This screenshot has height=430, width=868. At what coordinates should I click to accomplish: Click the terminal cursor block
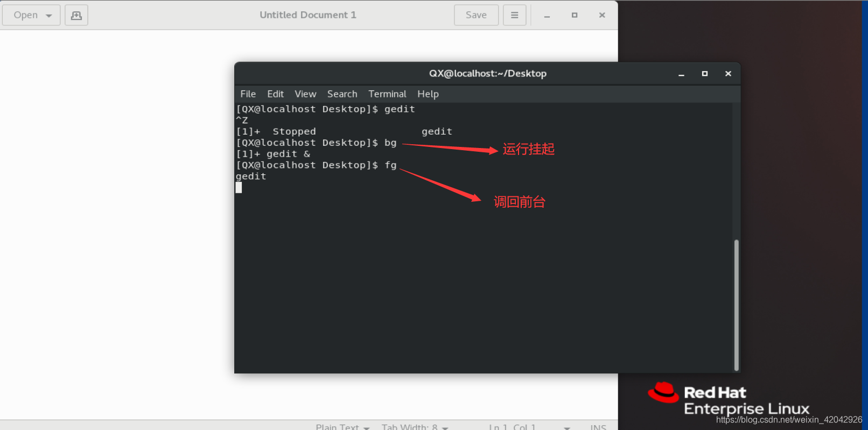[239, 187]
